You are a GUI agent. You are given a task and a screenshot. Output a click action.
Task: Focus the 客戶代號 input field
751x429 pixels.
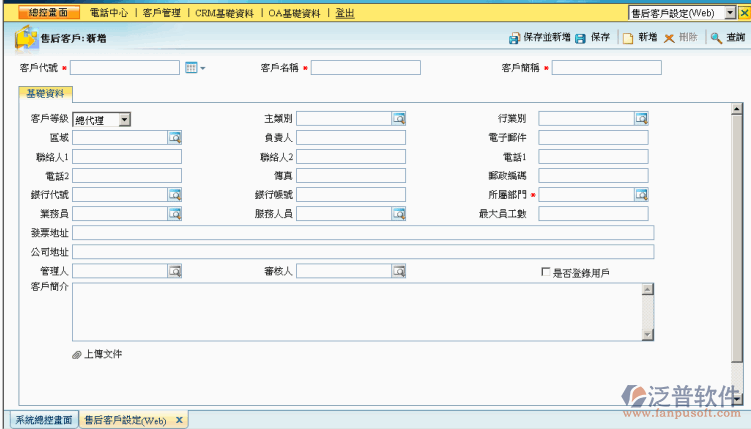point(125,68)
